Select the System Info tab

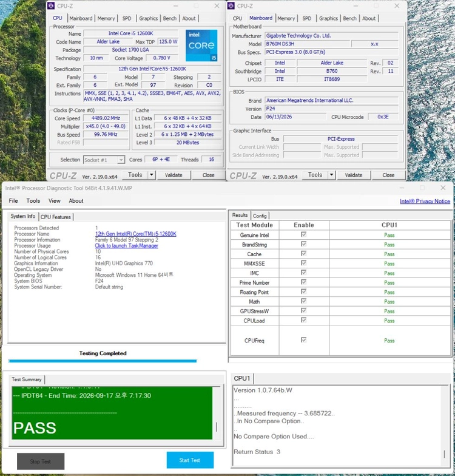tap(23, 216)
